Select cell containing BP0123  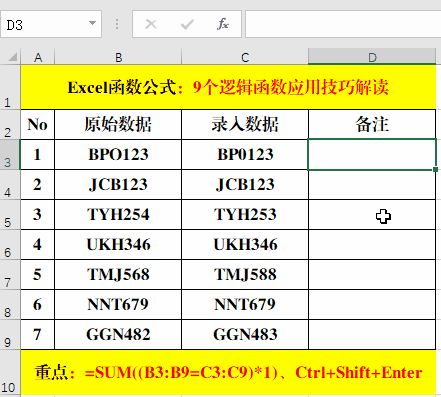coord(245,154)
